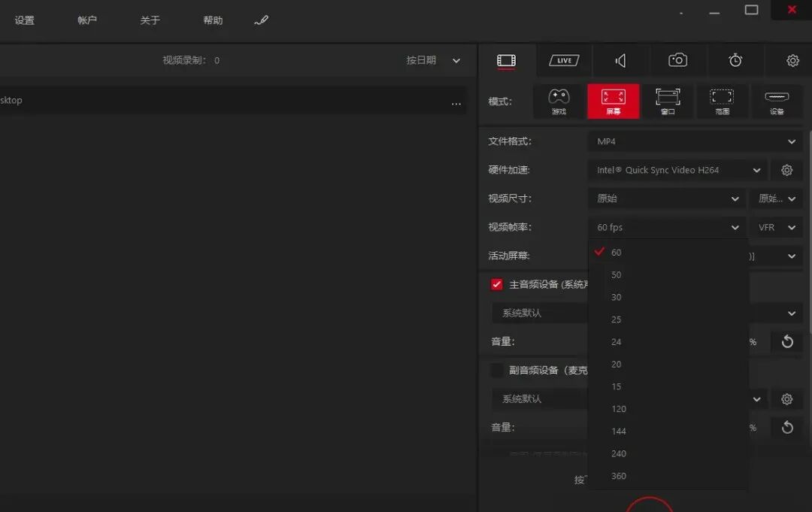This screenshot has width=812, height=512.
Task: Expand the VFR dropdown
Action: 776,227
